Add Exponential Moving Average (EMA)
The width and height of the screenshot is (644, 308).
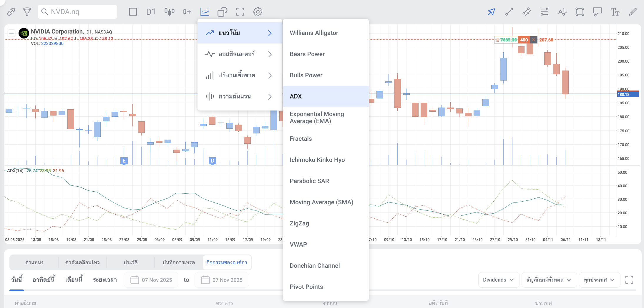point(326,118)
